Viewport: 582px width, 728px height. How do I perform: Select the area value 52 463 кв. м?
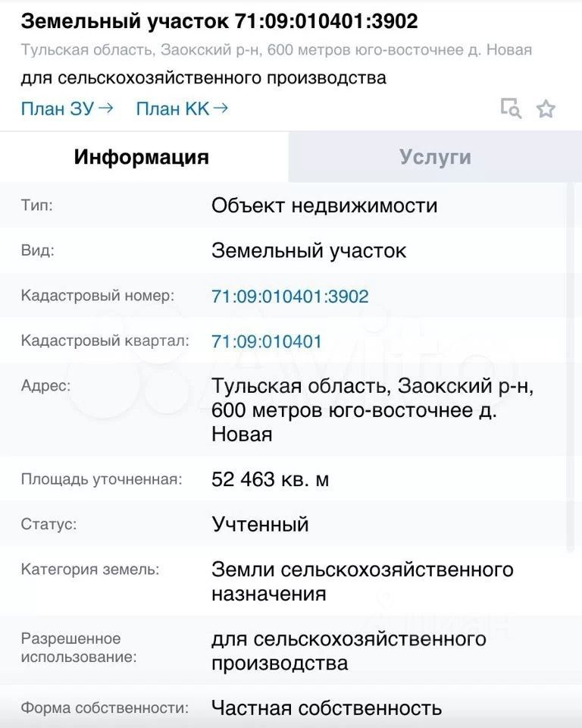pos(270,479)
